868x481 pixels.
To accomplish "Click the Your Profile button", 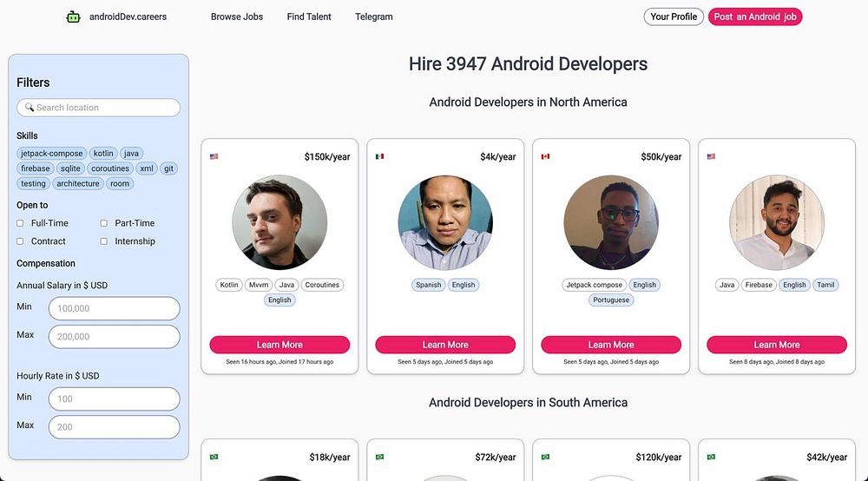I will tap(674, 16).
